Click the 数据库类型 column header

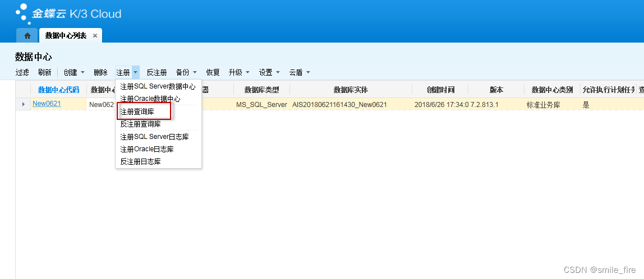coord(261,90)
